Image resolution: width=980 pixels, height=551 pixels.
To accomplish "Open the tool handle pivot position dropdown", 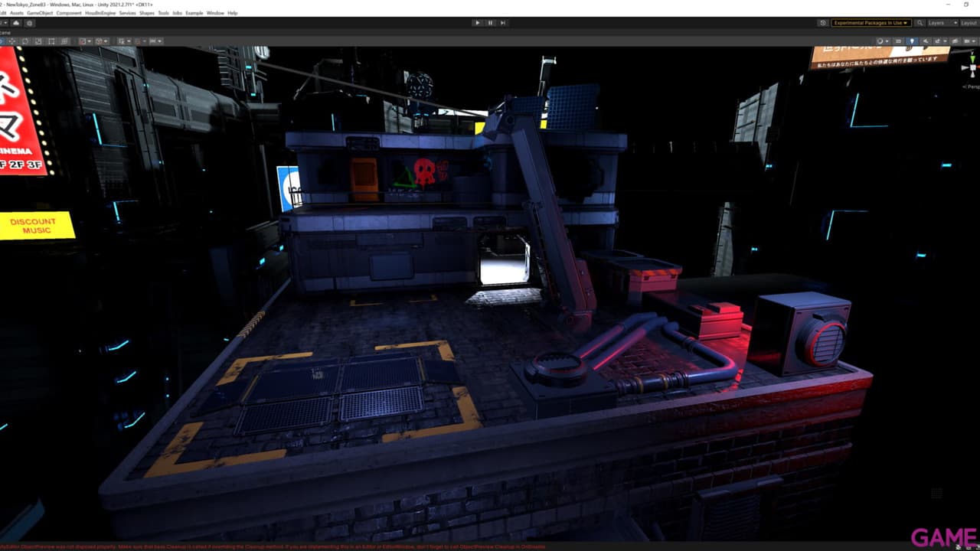I will click(x=85, y=41).
